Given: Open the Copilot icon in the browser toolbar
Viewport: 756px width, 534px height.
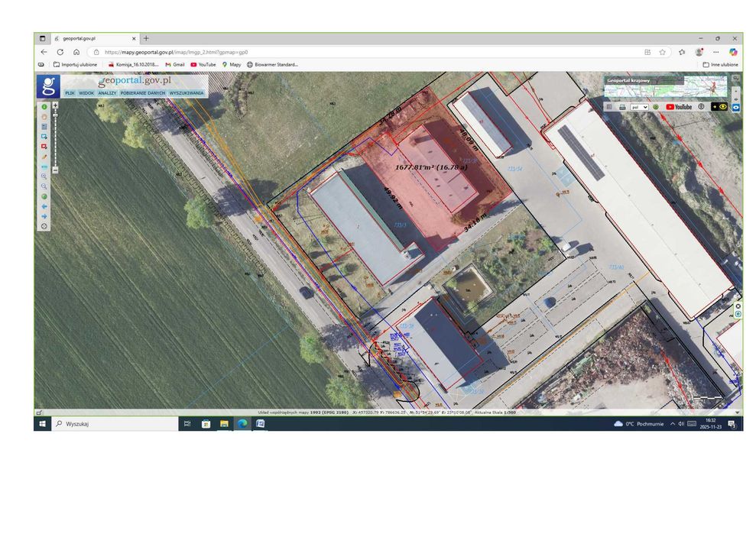Looking at the screenshot, I should tap(733, 52).
